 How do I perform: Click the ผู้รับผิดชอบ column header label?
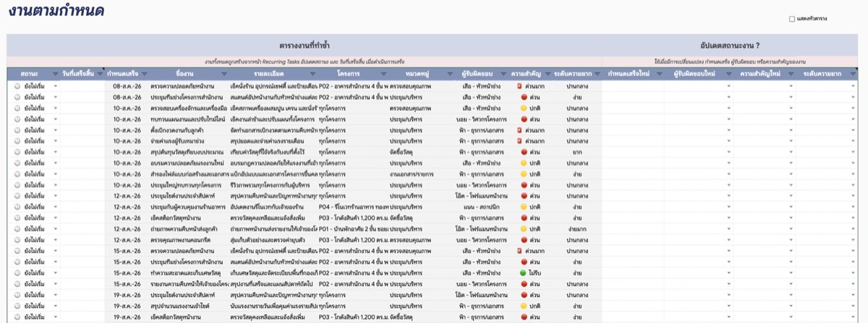pyautogui.click(x=477, y=75)
